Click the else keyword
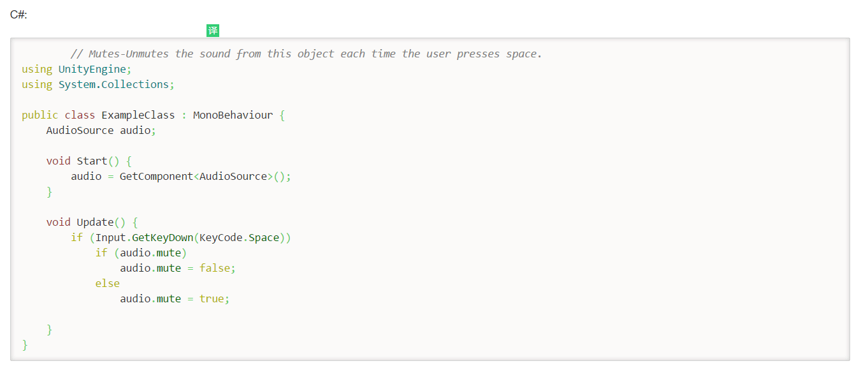Image resolution: width=868 pixels, height=368 pixels. (x=108, y=283)
